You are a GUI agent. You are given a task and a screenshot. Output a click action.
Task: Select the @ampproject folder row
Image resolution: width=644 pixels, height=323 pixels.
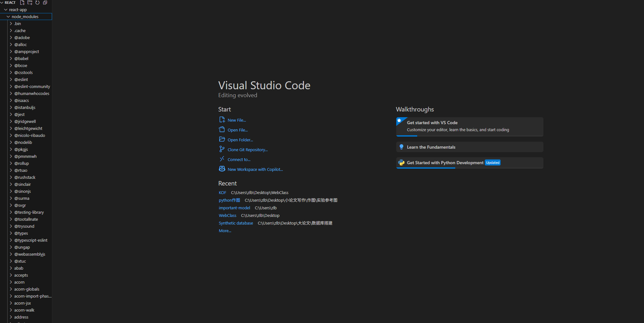click(26, 51)
